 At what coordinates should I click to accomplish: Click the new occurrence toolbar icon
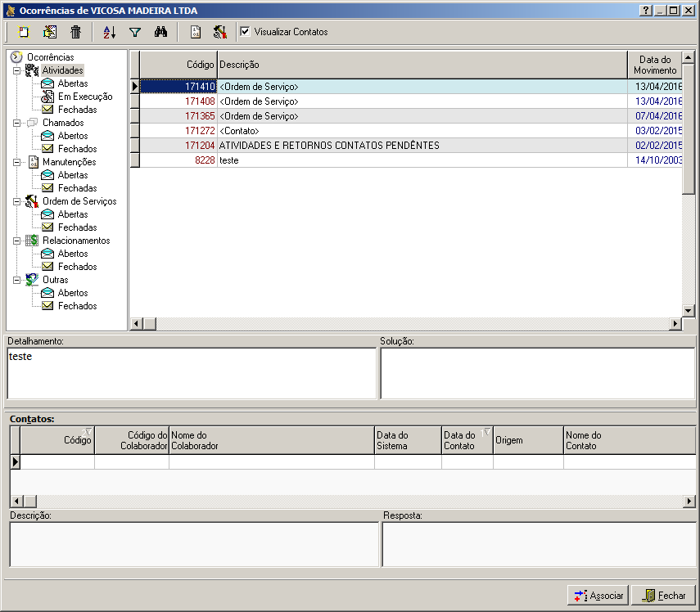pos(25,32)
